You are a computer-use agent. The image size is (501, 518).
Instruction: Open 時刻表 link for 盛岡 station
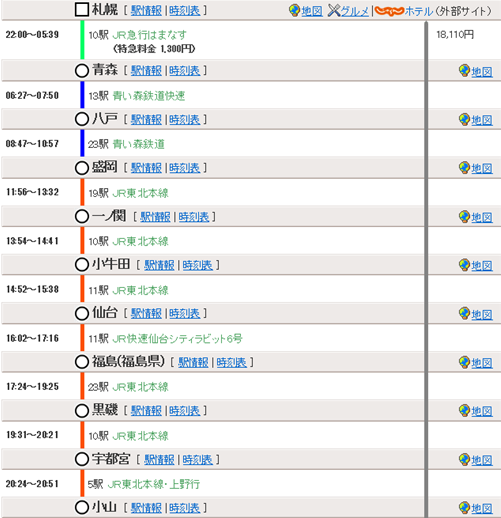185,167
